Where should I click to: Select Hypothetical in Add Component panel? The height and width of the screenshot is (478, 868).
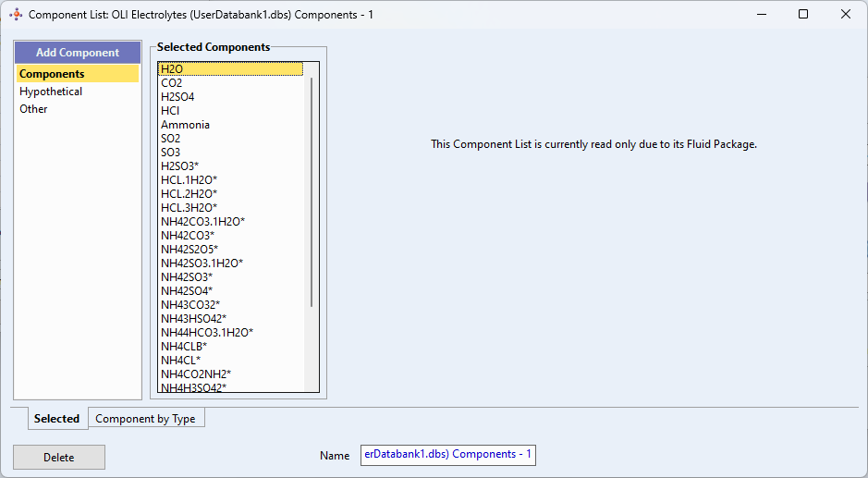[51, 92]
